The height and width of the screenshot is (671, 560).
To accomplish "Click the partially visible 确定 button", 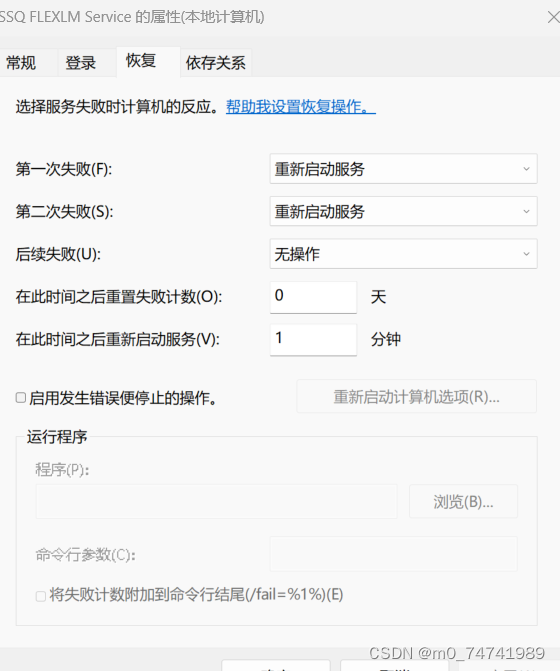I will (x=276, y=665).
